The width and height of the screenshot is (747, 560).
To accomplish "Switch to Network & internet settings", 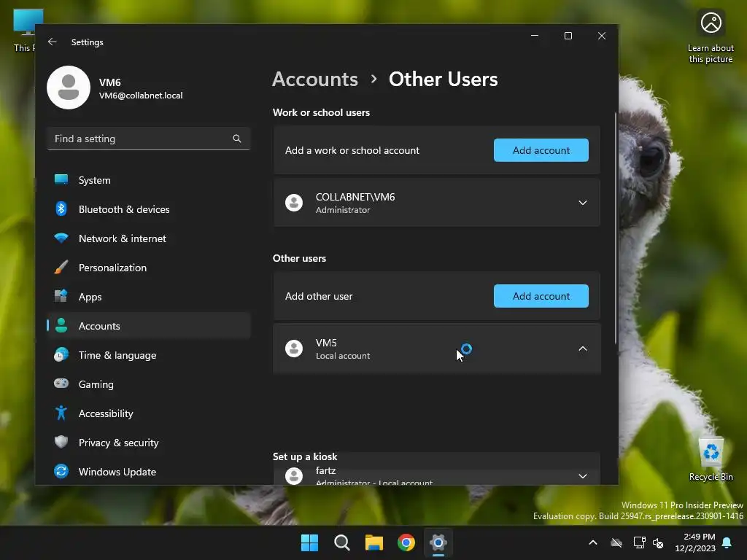I will click(x=149, y=238).
